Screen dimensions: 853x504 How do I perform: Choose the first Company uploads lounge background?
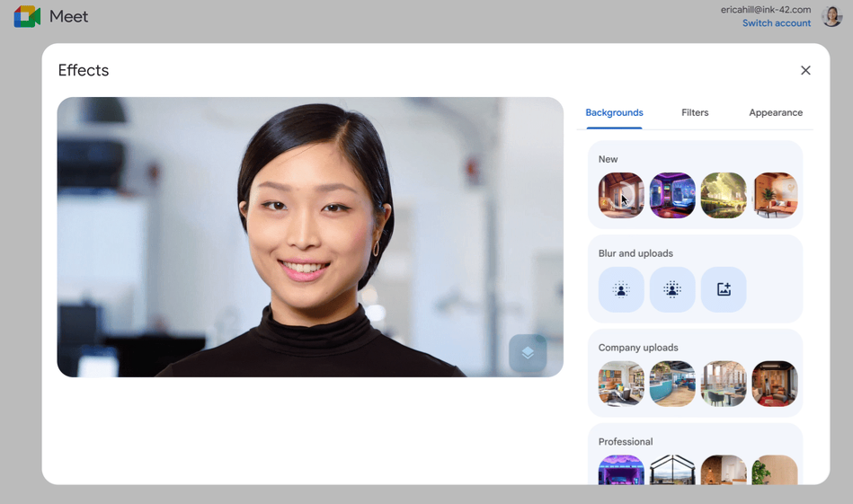pyautogui.click(x=621, y=384)
